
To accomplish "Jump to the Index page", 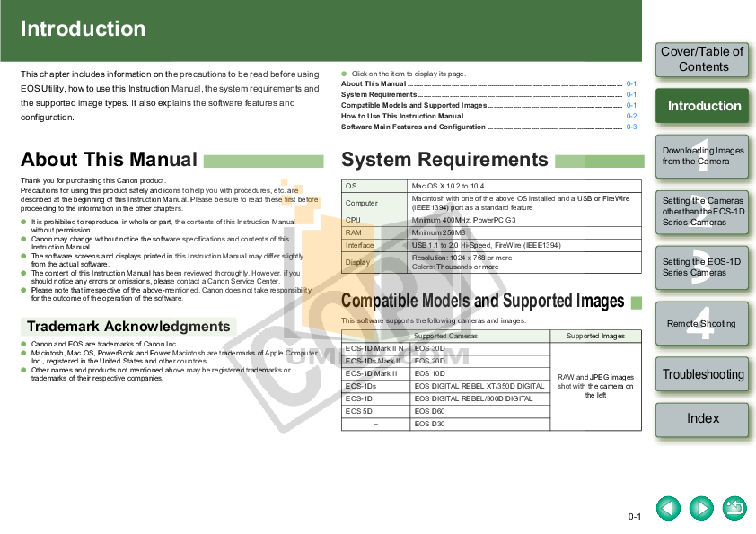I will pos(703,419).
